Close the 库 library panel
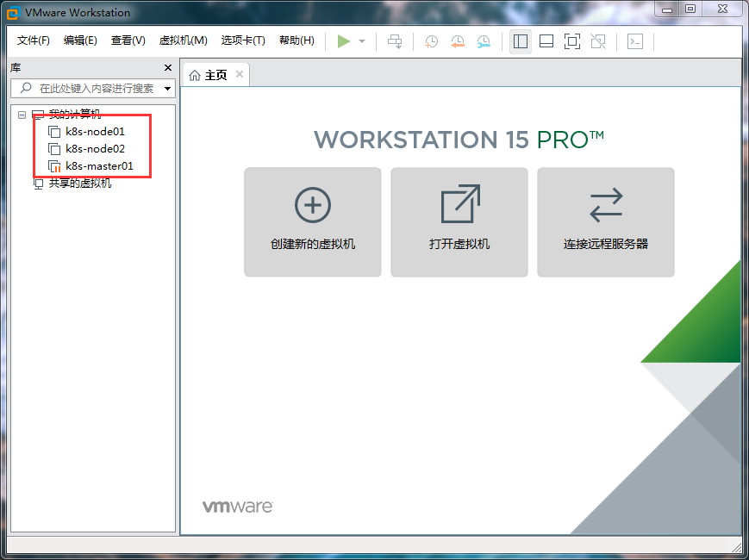The height and width of the screenshot is (560, 749). click(x=168, y=68)
